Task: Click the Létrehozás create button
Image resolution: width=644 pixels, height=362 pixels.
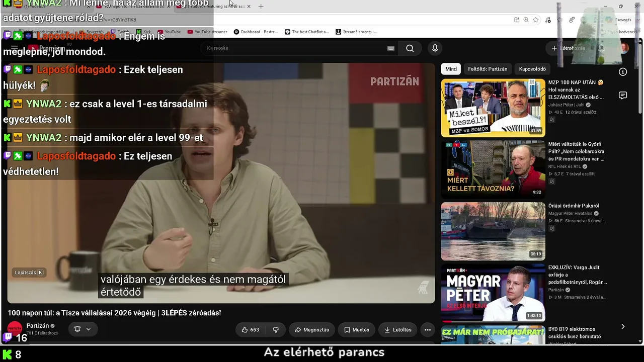Action: pos(568,48)
